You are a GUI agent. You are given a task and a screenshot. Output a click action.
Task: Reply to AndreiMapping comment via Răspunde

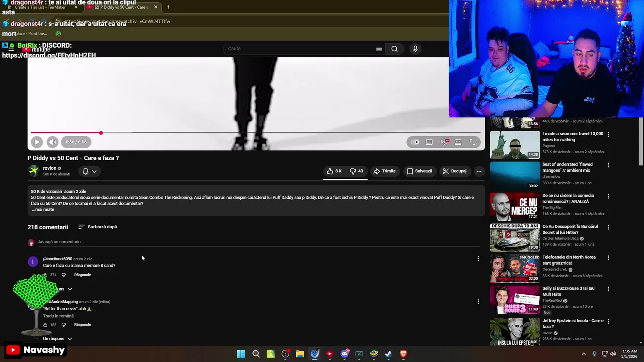pyautogui.click(x=83, y=325)
